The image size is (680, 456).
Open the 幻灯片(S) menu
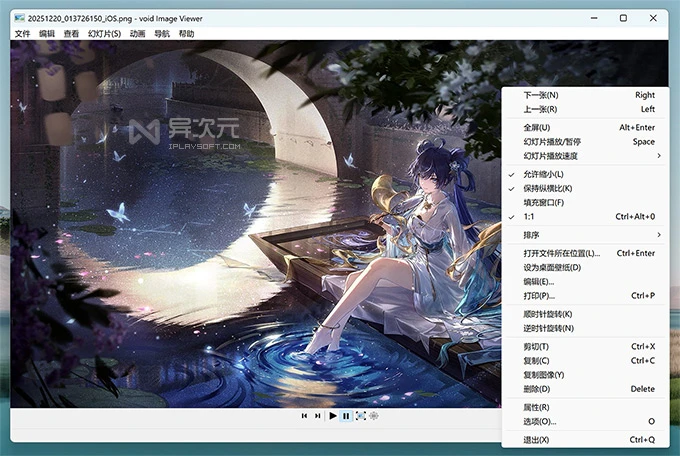tap(104, 34)
